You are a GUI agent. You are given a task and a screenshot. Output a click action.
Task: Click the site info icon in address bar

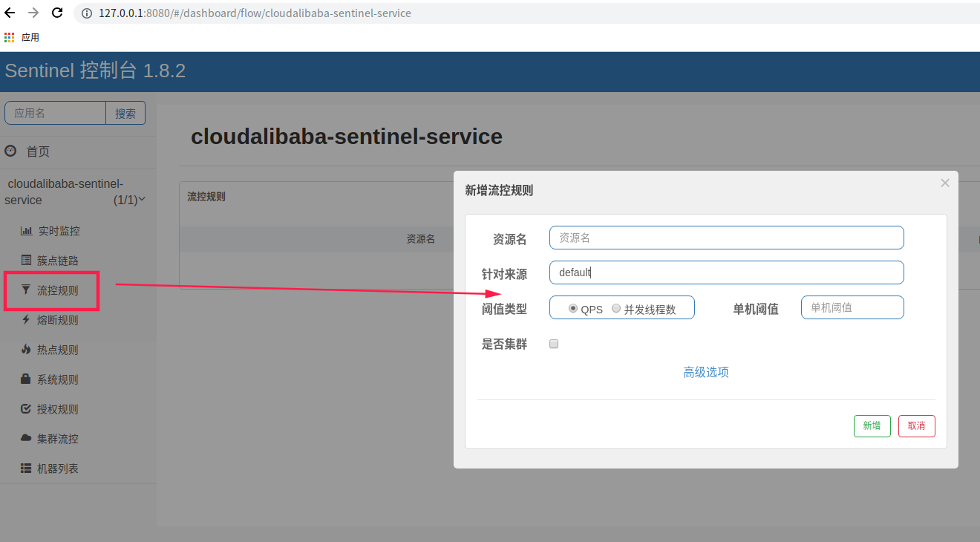click(87, 13)
